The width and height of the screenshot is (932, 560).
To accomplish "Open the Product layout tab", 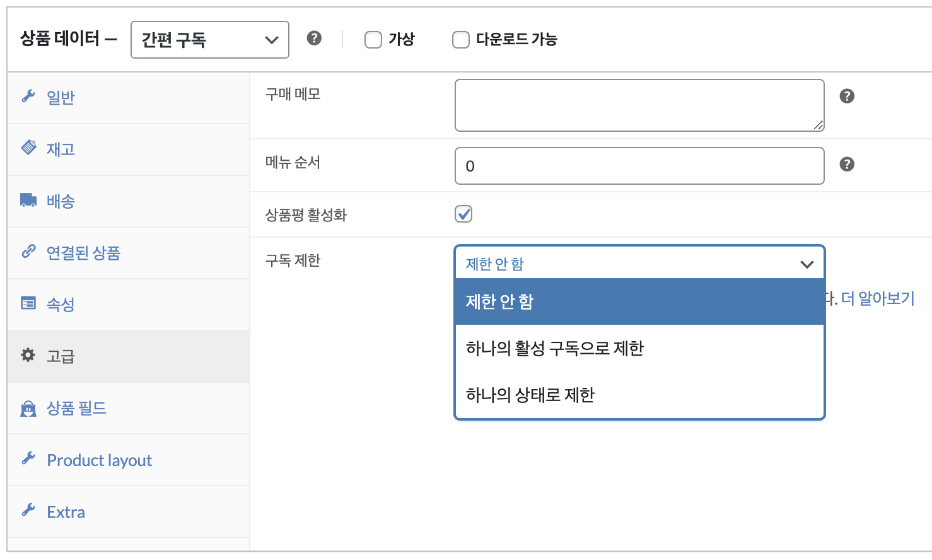I will tap(129, 460).
